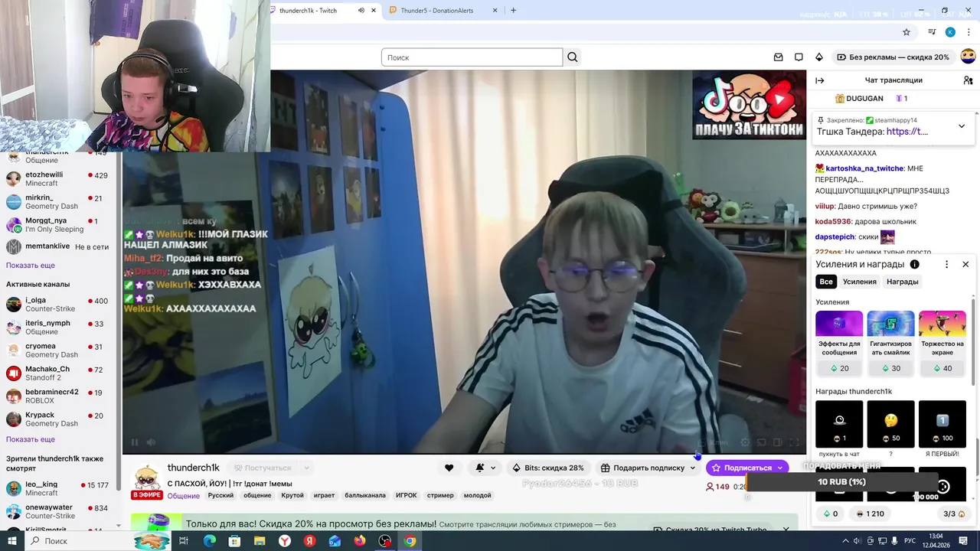The height and width of the screenshot is (551, 980).
Task: Select Торжество на экране power-up
Action: coord(942,343)
